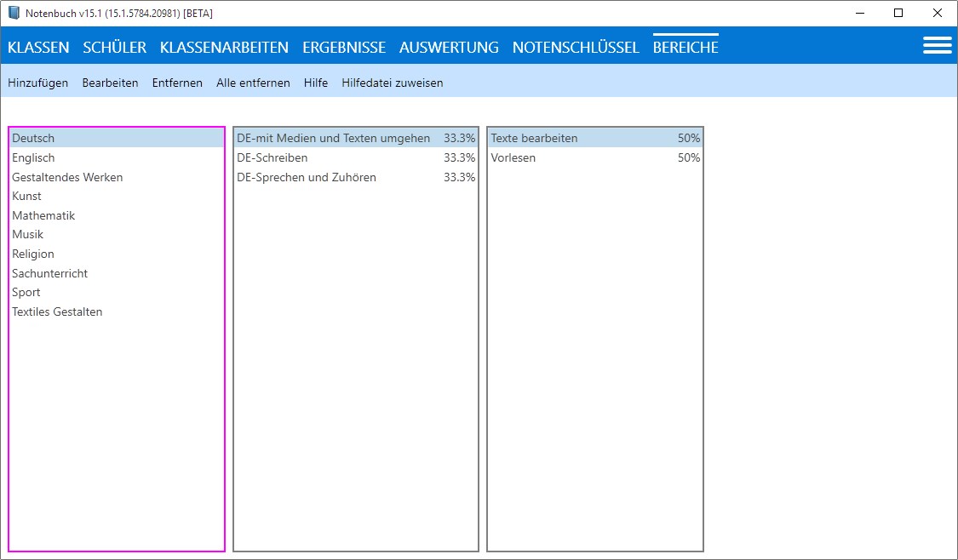Click Hinzufügen in the toolbar
This screenshot has width=958, height=560.
tap(37, 83)
